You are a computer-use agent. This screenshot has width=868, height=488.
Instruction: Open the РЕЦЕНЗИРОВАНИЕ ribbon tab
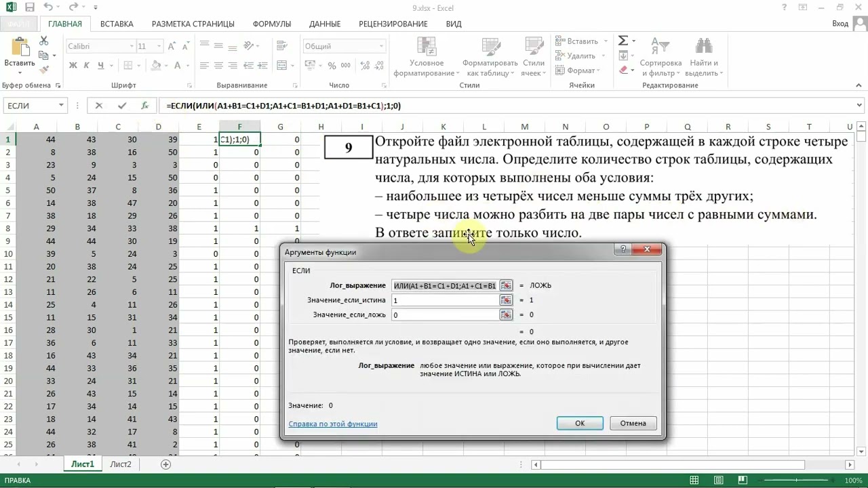[x=393, y=24]
